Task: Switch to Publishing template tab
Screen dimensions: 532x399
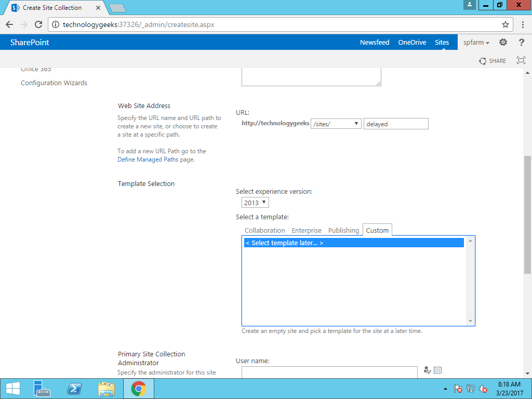Action: pos(343,230)
